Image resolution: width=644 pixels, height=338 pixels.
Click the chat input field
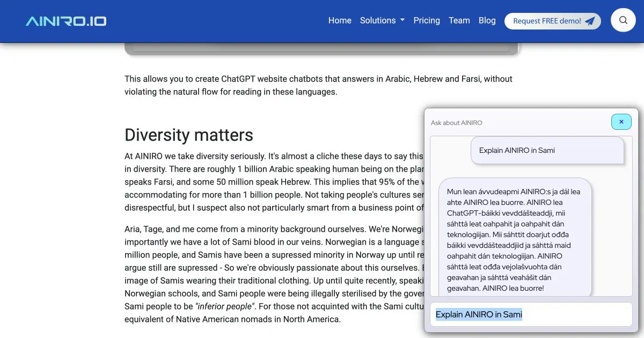point(531,314)
